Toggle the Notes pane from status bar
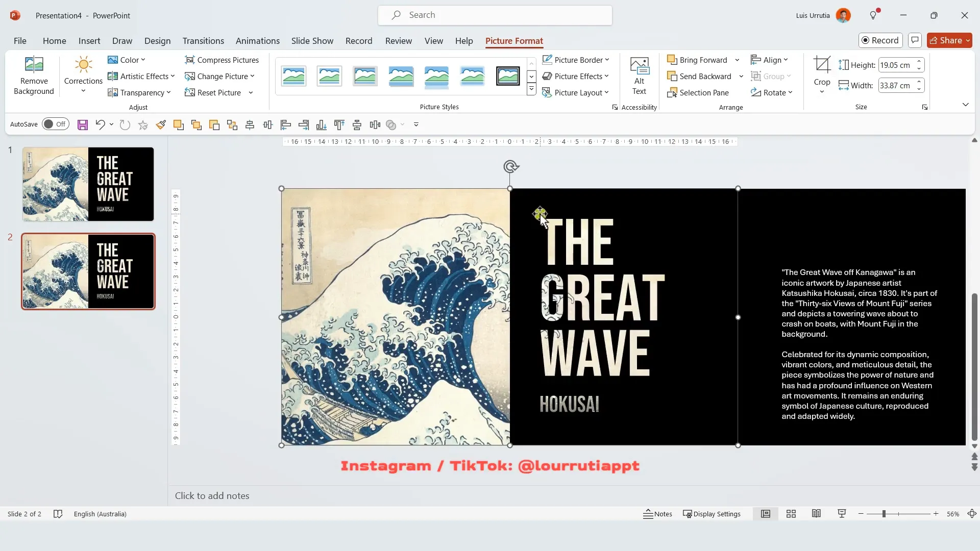This screenshot has height=551, width=980. coord(657,514)
